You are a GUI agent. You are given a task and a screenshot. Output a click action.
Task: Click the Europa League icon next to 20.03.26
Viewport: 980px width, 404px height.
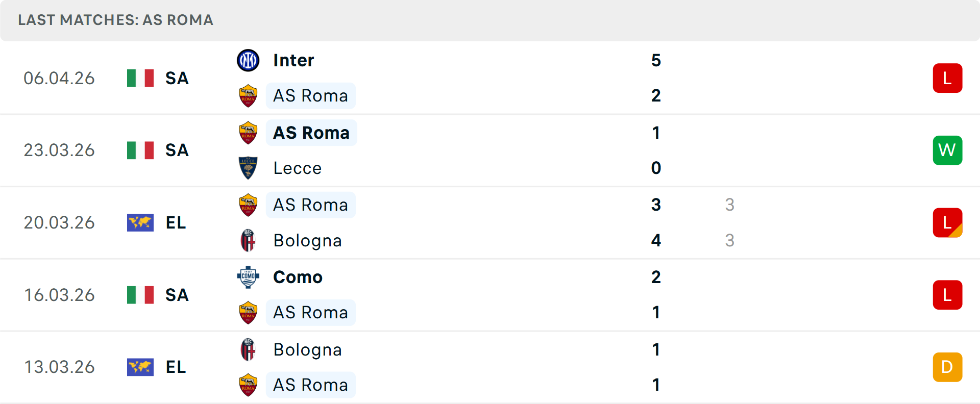141,222
